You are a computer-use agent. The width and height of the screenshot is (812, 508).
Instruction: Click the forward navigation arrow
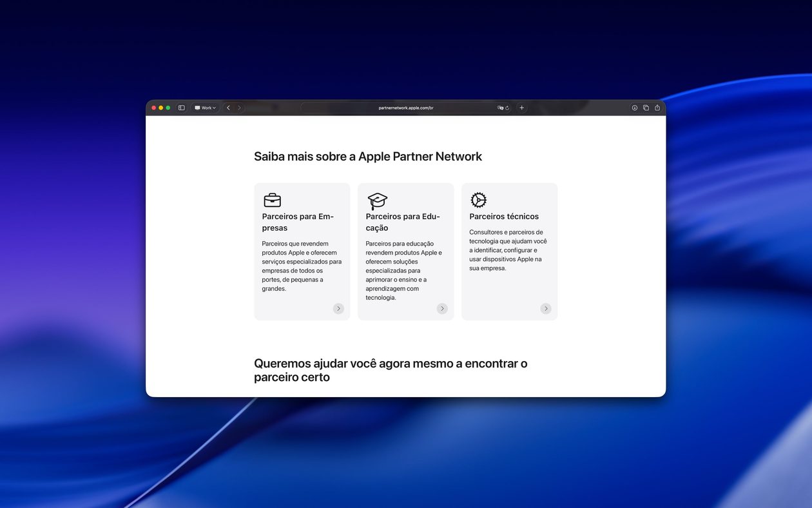tap(239, 108)
